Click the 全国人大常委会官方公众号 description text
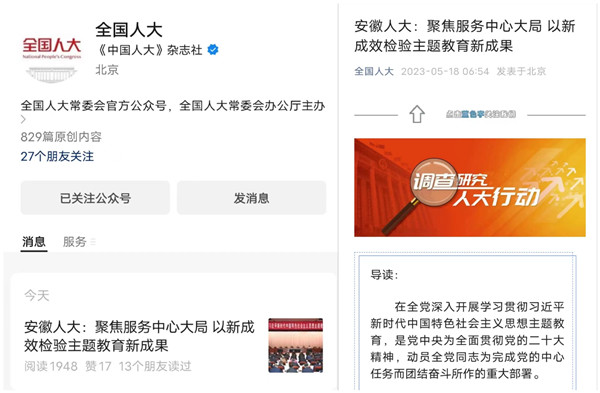The width and height of the screenshot is (600, 393). point(173,105)
